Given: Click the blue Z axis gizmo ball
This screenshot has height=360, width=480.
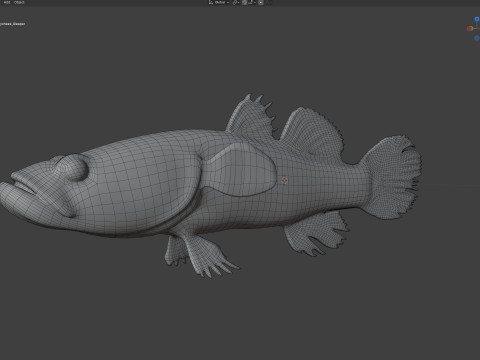Looking at the screenshot, I should (x=477, y=19).
